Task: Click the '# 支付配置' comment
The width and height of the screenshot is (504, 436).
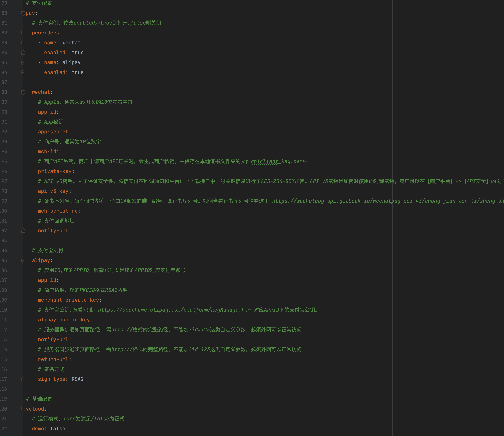Action: pos(39,3)
